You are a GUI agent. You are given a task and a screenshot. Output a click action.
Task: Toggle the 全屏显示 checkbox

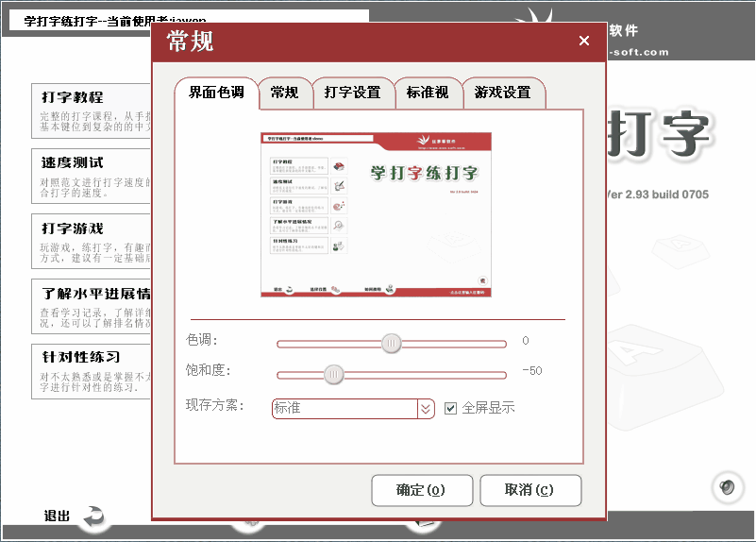(x=451, y=408)
